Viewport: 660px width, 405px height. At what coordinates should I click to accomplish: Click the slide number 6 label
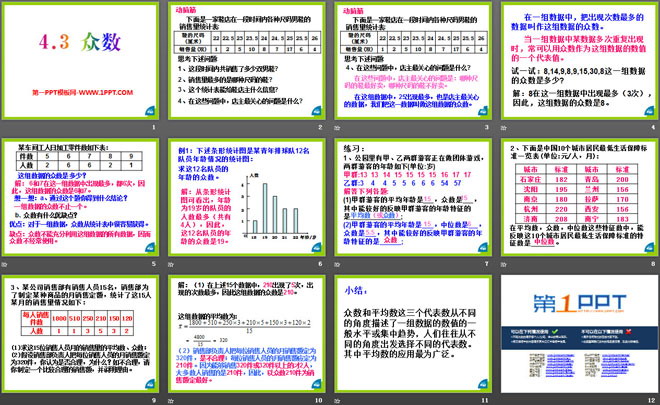320,264
